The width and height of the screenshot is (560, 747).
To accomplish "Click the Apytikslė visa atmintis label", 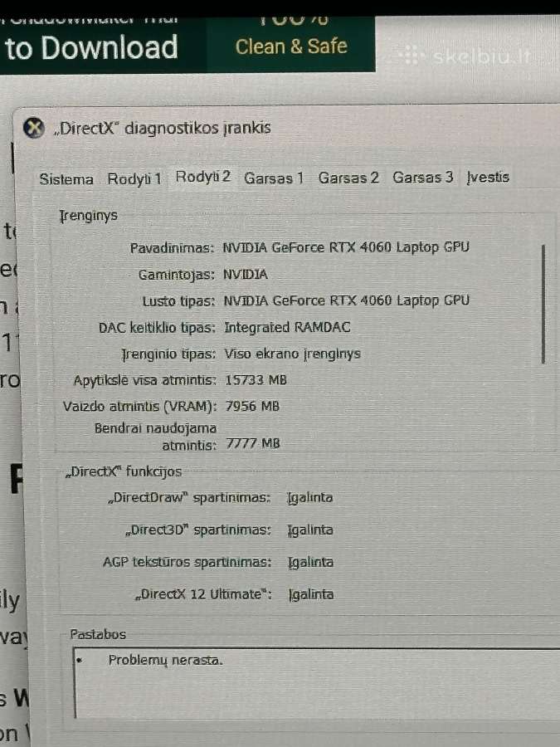I will pos(144,381).
